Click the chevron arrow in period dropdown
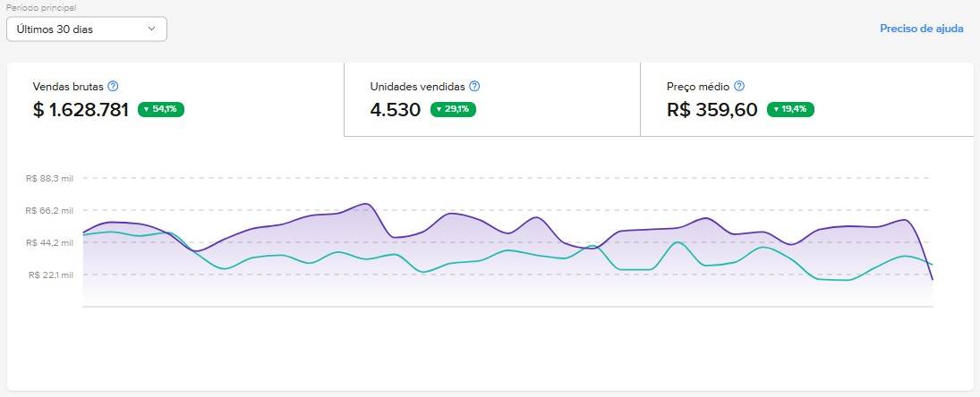Image resolution: width=980 pixels, height=397 pixels. 151,29
